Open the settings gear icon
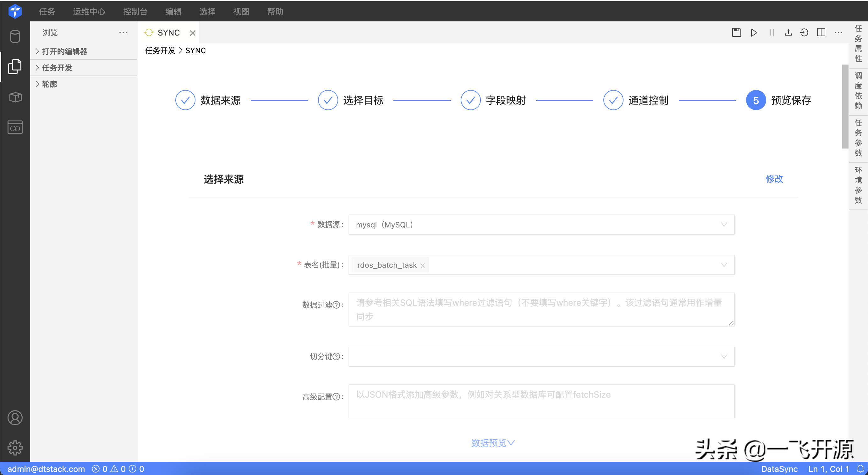Screen dimensions: 868x475 [15, 448]
